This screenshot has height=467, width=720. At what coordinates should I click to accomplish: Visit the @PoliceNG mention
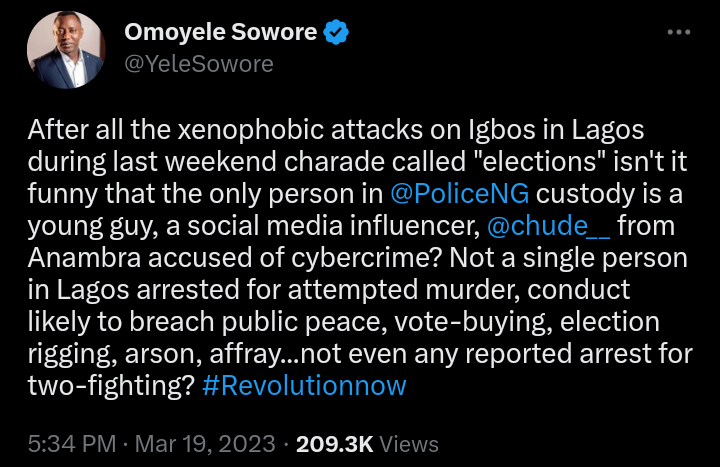point(478,193)
